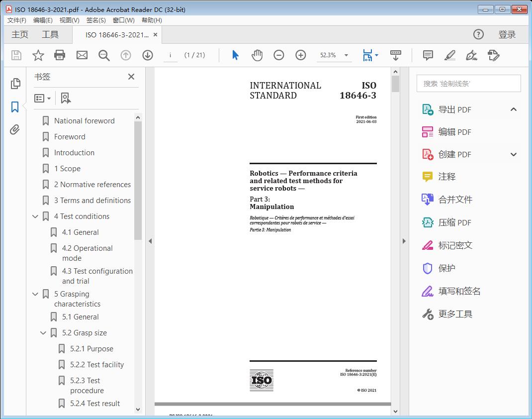The image size is (532, 419).
Task: Click the 登录 sign-in button
Action: [507, 34]
